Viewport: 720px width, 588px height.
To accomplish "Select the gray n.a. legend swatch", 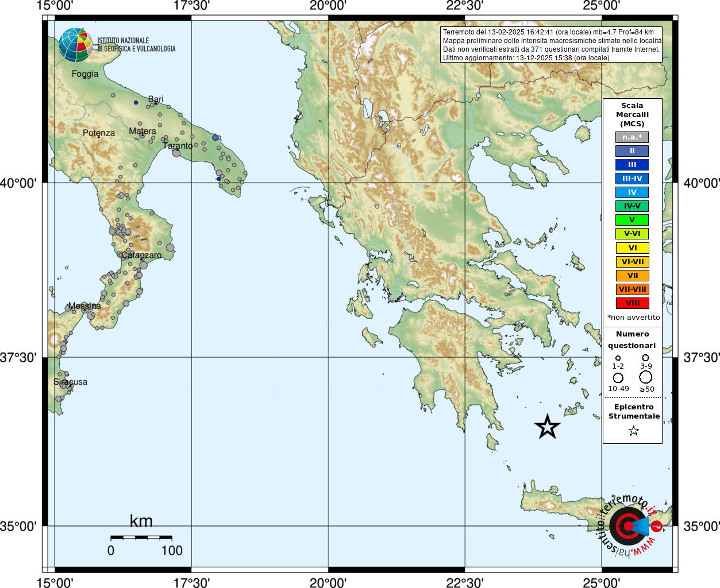I will (632, 137).
